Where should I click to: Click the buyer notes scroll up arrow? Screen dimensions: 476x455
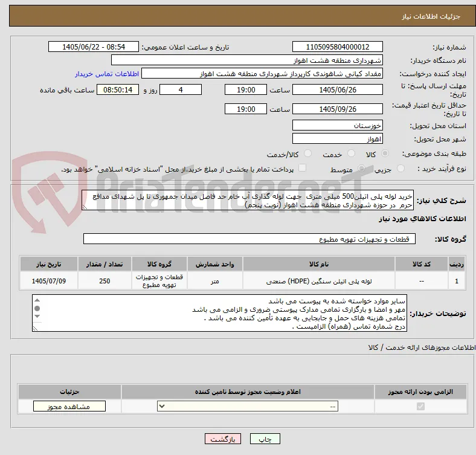point(37,300)
